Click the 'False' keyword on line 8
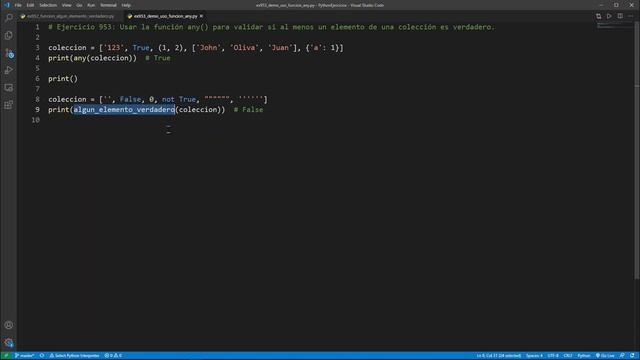 click(x=130, y=99)
